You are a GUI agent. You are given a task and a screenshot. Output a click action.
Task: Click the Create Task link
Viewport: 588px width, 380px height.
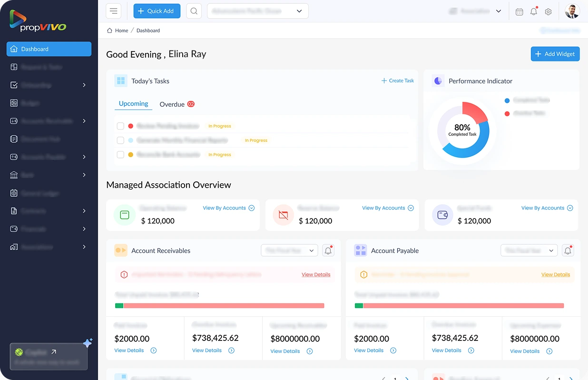(398, 81)
